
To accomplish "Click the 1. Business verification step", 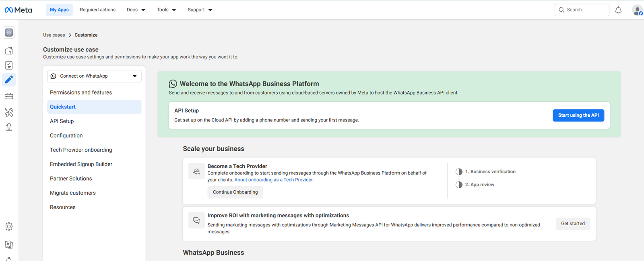I will (x=490, y=172).
